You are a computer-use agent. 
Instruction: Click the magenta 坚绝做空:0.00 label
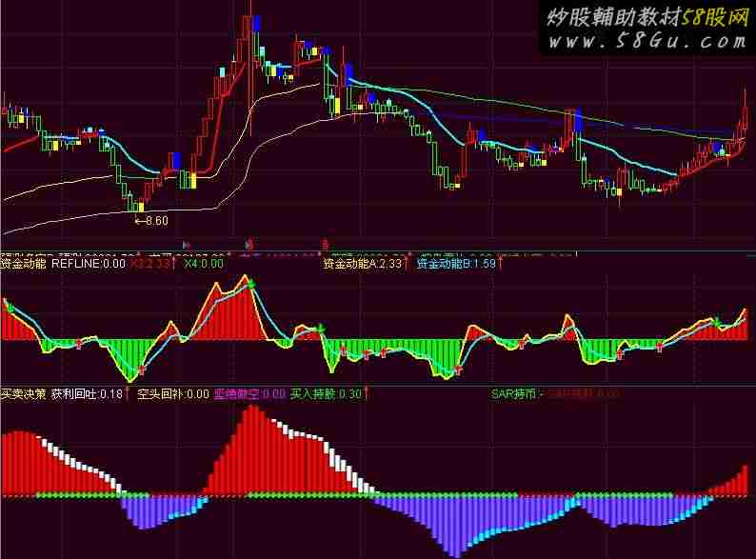[x=249, y=394]
